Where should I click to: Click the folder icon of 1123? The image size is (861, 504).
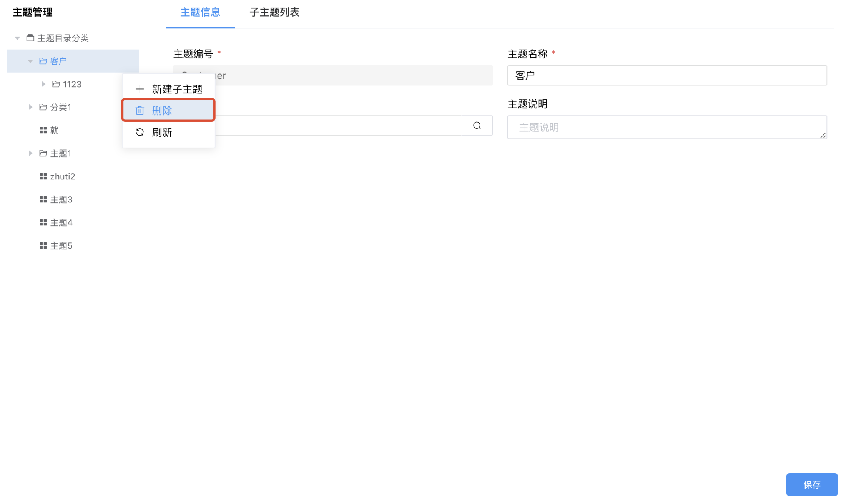pos(56,84)
